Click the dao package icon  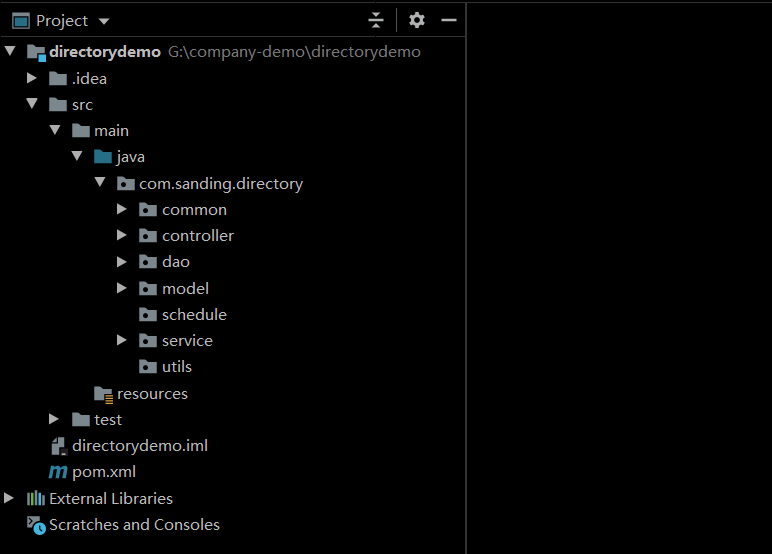tap(148, 261)
